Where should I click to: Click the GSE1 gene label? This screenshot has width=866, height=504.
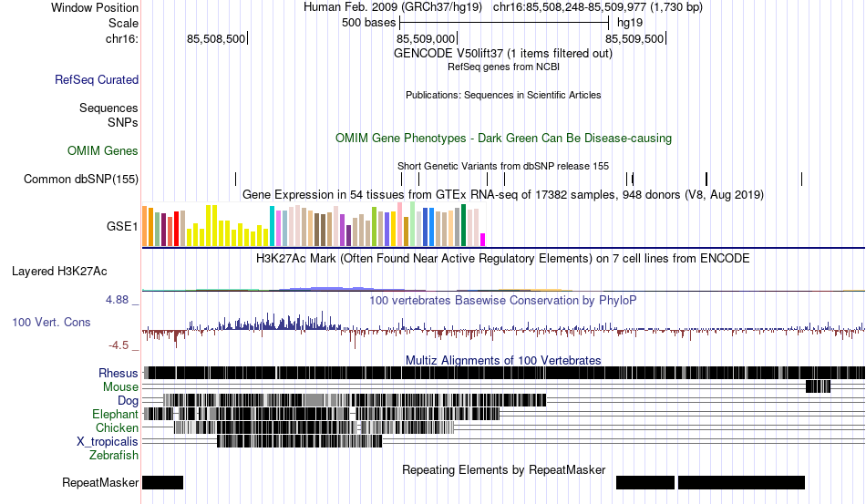123,226
